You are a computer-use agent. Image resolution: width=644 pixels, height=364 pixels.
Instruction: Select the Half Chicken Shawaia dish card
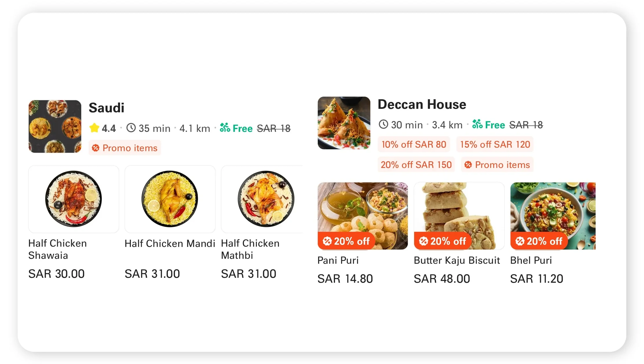point(73,199)
